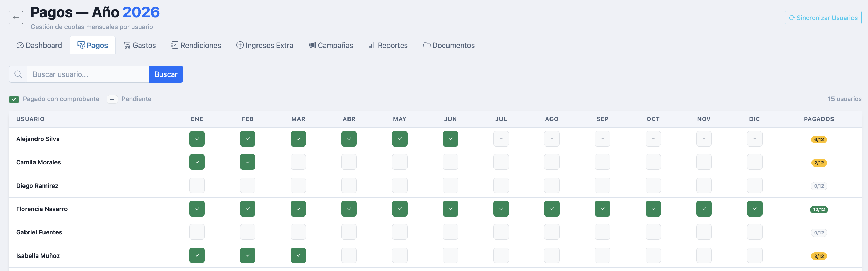Mark Alejandro Silva's JUL as paid
Viewport: 868px width, 271px height.
pyautogui.click(x=501, y=139)
